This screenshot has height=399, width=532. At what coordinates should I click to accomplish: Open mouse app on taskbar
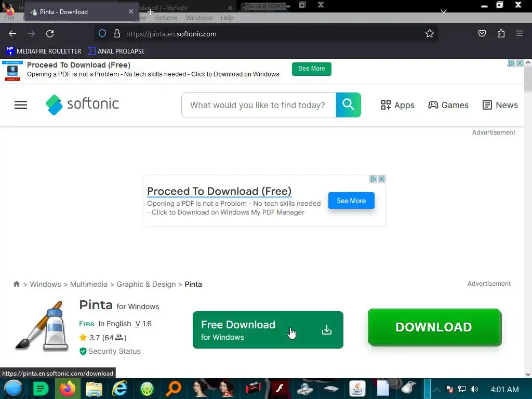click(408, 388)
